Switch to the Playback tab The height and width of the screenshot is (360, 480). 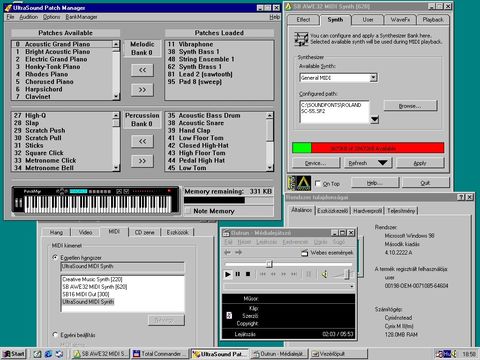coord(433,20)
